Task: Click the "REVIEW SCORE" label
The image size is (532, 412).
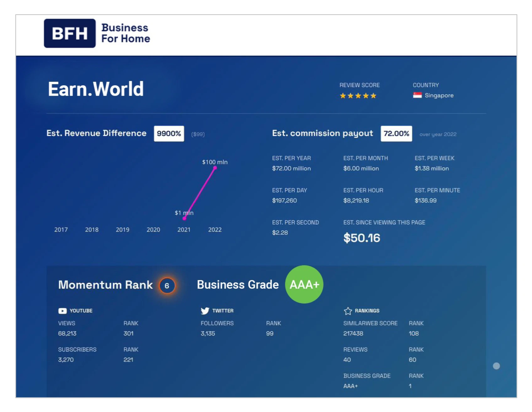Action: 359,85
